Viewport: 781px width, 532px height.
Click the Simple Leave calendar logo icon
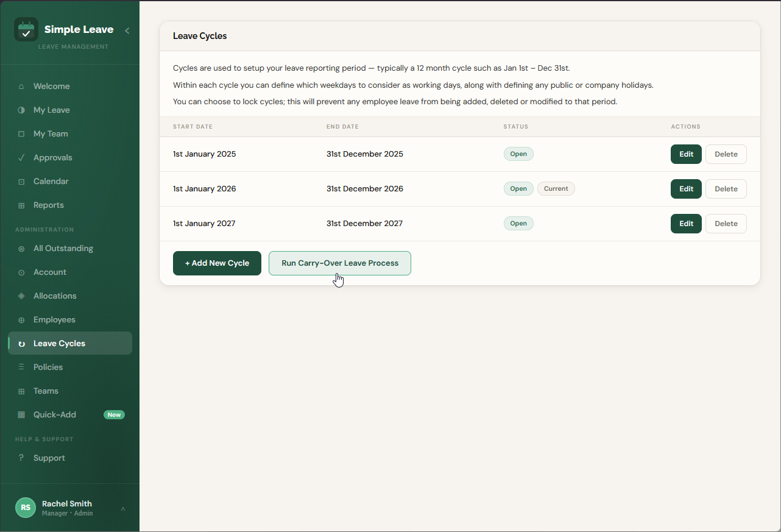tap(26, 29)
